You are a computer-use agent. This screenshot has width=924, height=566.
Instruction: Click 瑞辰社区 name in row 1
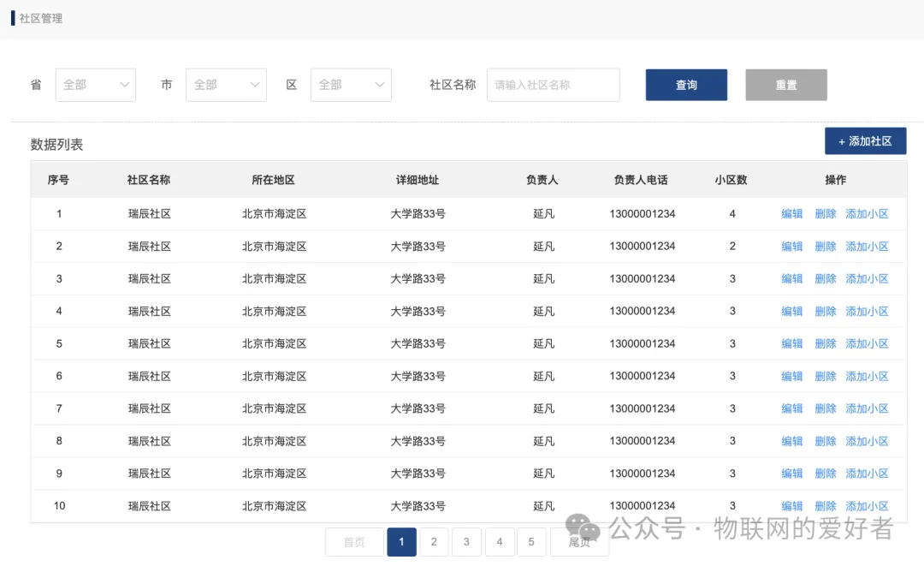(x=150, y=214)
